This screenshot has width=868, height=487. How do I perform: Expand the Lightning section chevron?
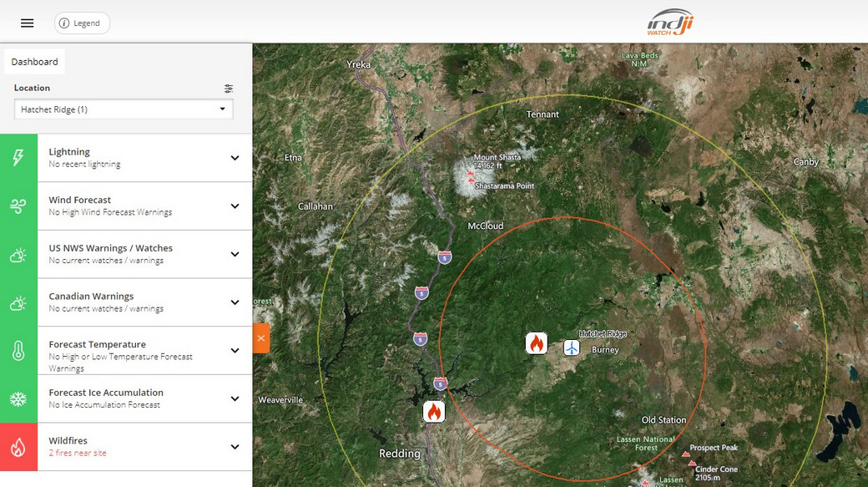(x=235, y=158)
